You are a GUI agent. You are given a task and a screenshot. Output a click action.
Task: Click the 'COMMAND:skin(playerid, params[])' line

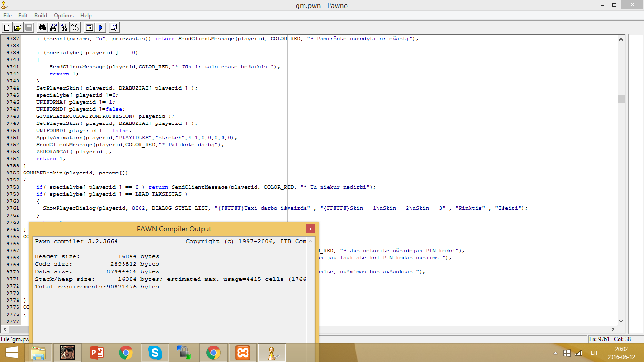point(75,173)
